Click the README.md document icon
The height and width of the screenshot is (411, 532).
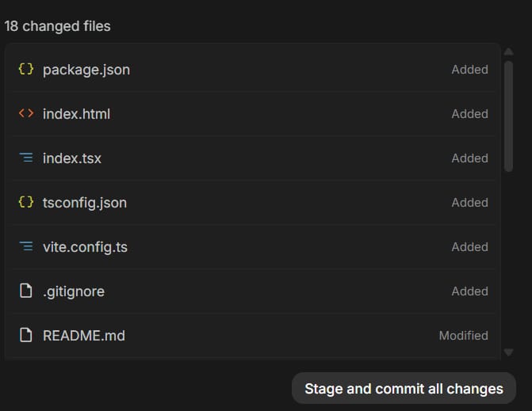click(x=26, y=335)
